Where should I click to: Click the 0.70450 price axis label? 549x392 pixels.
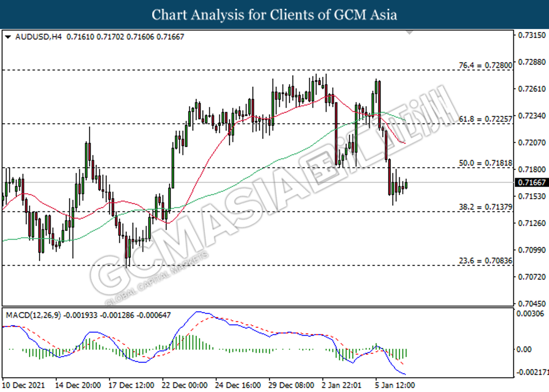(532, 303)
